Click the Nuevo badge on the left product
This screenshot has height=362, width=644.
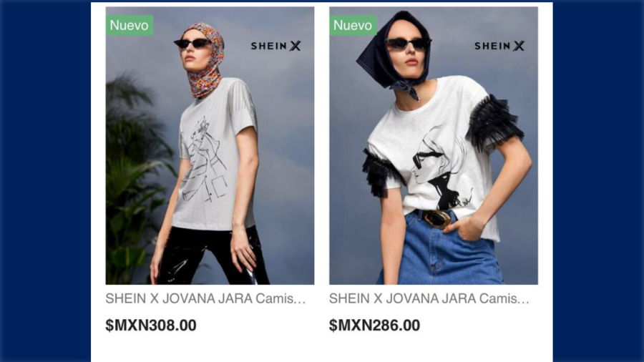pyautogui.click(x=130, y=26)
